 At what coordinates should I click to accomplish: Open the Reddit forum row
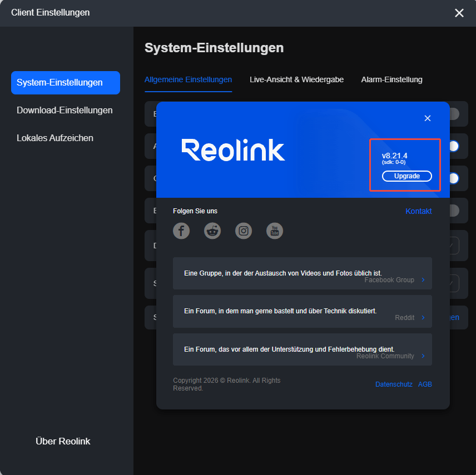click(303, 311)
